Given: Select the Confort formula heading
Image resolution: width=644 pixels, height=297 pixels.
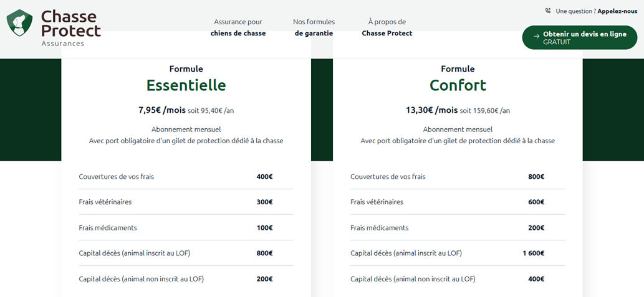Looking at the screenshot, I should (x=458, y=85).
